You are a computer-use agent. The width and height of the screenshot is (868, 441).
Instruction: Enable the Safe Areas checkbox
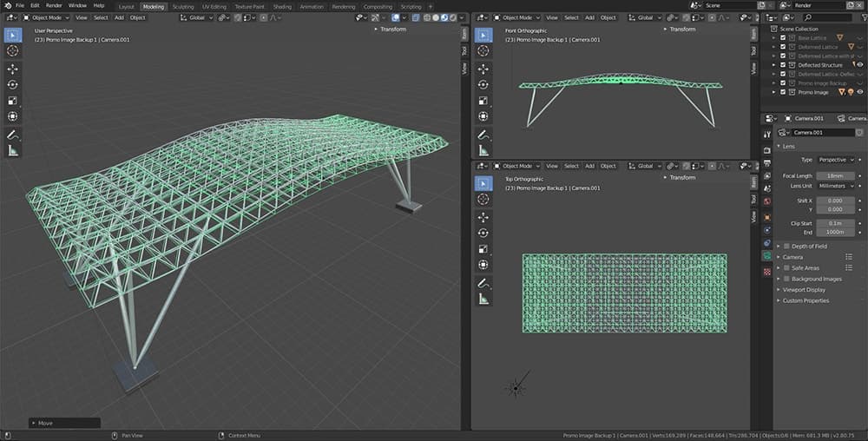click(x=786, y=268)
